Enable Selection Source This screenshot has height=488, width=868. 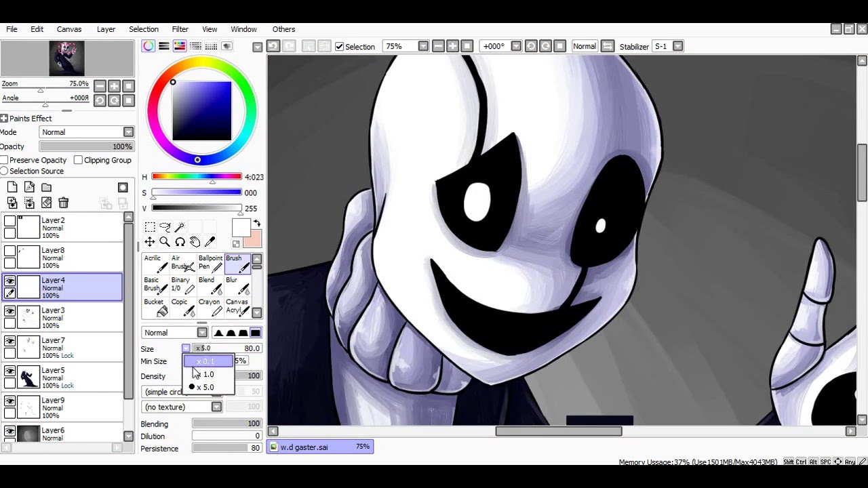[4, 171]
